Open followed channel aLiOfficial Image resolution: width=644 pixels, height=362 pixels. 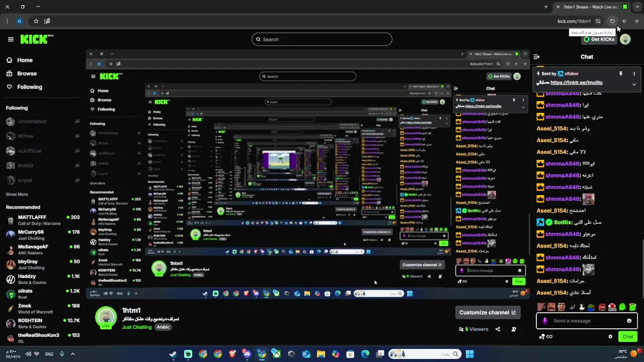(43, 151)
